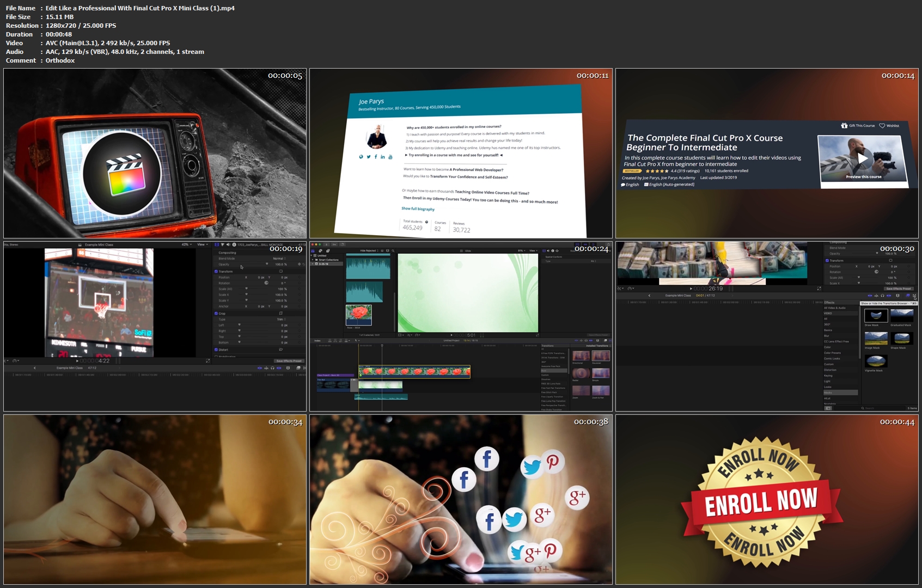922x588 pixels.
Task: Open Crop Type Trim dropdown in 00:00:19 frame
Action: click(281, 319)
